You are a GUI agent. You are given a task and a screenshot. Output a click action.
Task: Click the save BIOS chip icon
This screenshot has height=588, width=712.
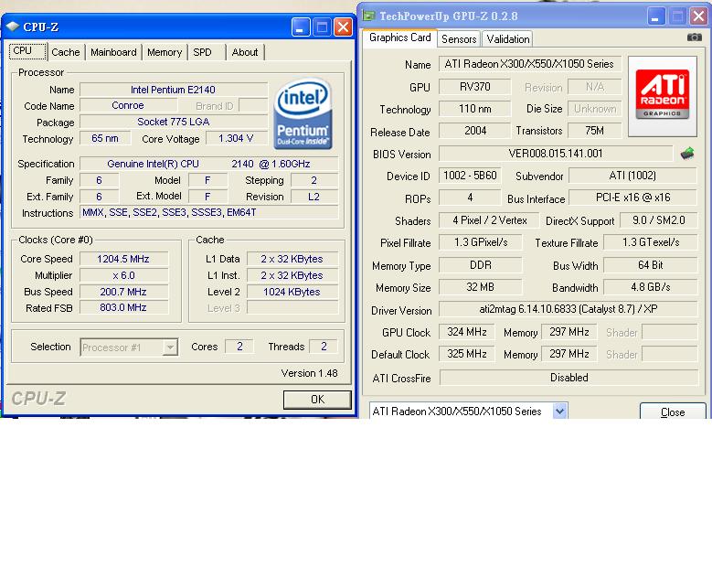tap(687, 154)
